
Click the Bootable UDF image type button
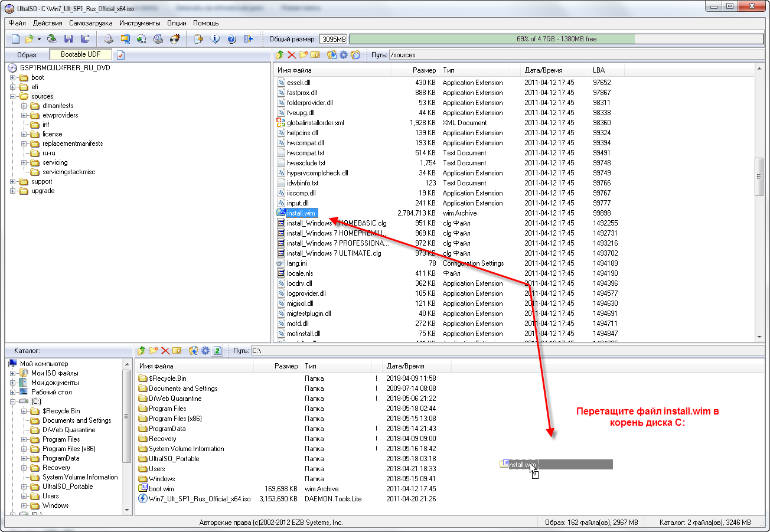(x=81, y=54)
